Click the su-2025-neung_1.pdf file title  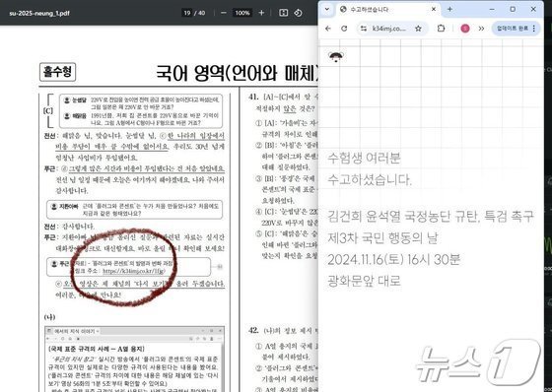[x=39, y=14]
